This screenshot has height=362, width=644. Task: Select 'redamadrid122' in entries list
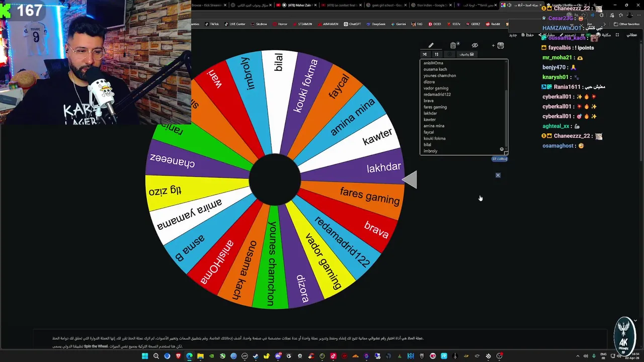point(437,95)
